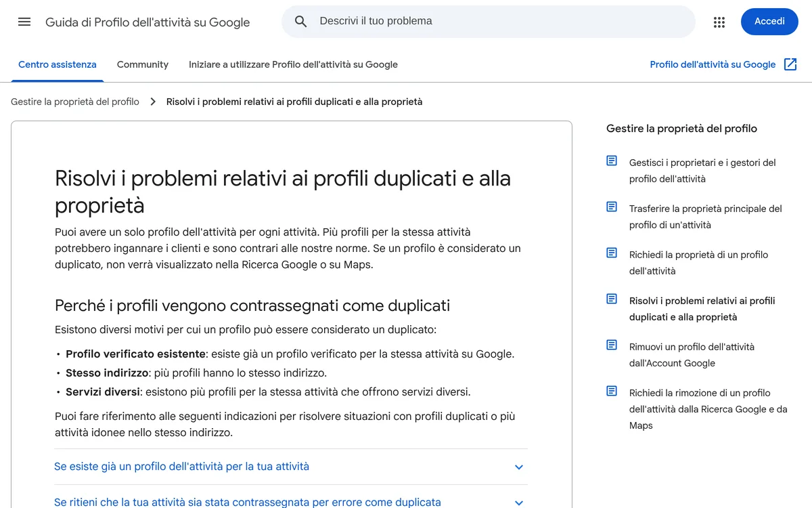This screenshot has height=508, width=812.
Task: Click the search magnifier icon
Action: point(301,22)
